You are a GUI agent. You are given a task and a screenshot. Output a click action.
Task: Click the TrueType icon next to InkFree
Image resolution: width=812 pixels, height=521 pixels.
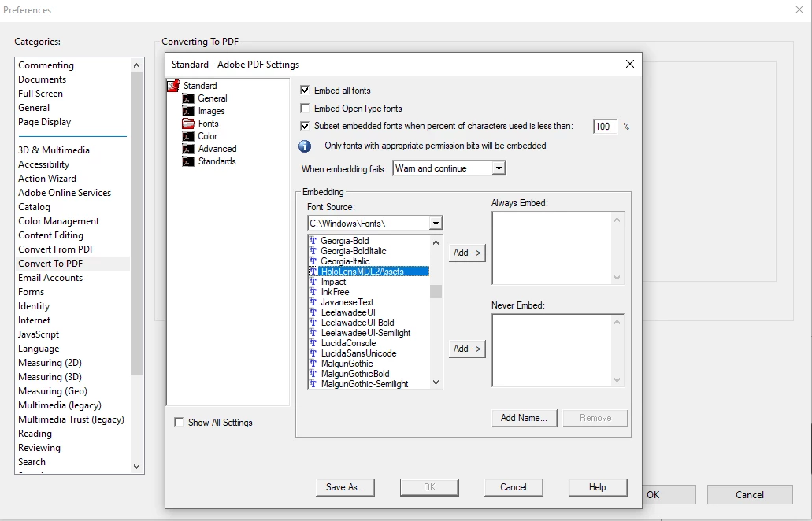(x=313, y=292)
